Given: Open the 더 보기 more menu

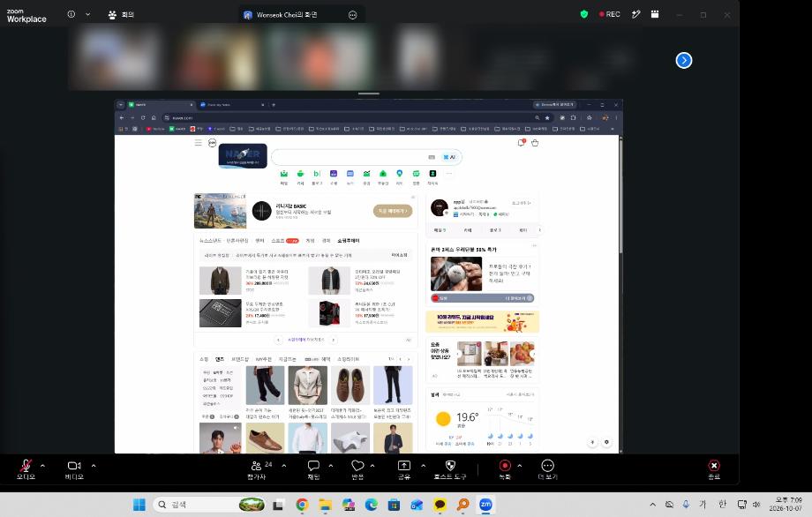Looking at the screenshot, I should tap(547, 469).
